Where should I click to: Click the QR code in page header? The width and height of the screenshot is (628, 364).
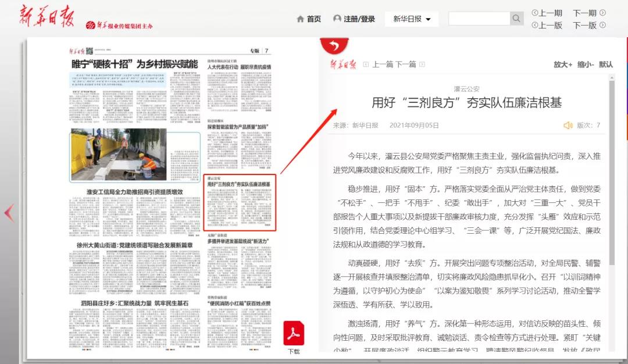90,51
